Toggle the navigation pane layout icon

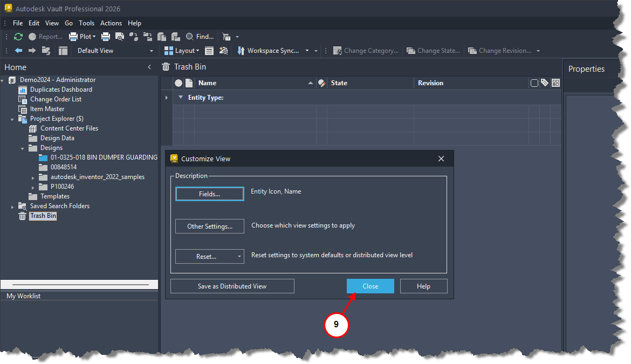click(x=63, y=51)
